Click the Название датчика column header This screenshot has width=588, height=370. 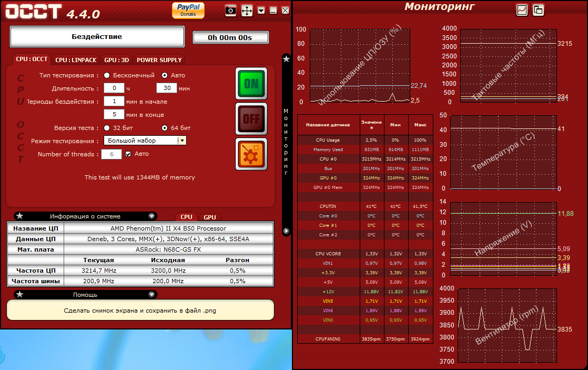click(x=328, y=125)
